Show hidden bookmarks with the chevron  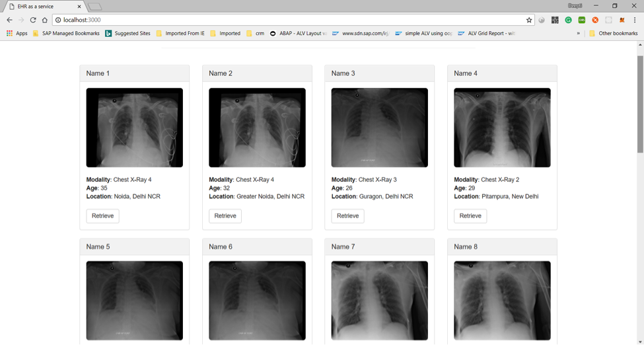(579, 33)
